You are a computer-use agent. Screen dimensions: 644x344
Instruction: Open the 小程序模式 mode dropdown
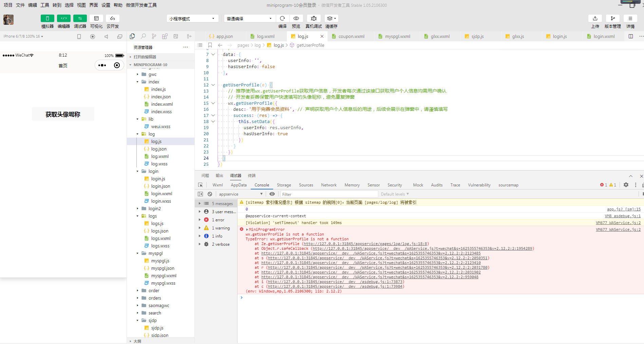(x=192, y=19)
